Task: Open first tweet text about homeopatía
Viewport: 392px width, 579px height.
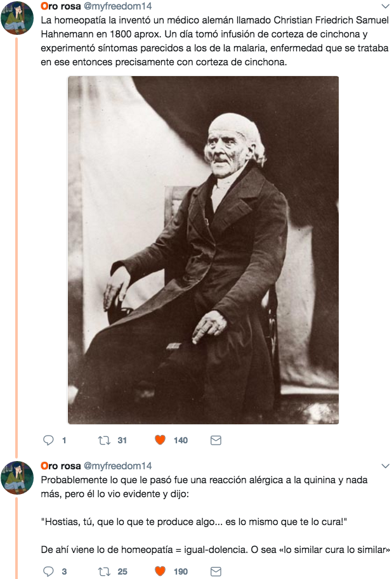Action: pos(214,41)
